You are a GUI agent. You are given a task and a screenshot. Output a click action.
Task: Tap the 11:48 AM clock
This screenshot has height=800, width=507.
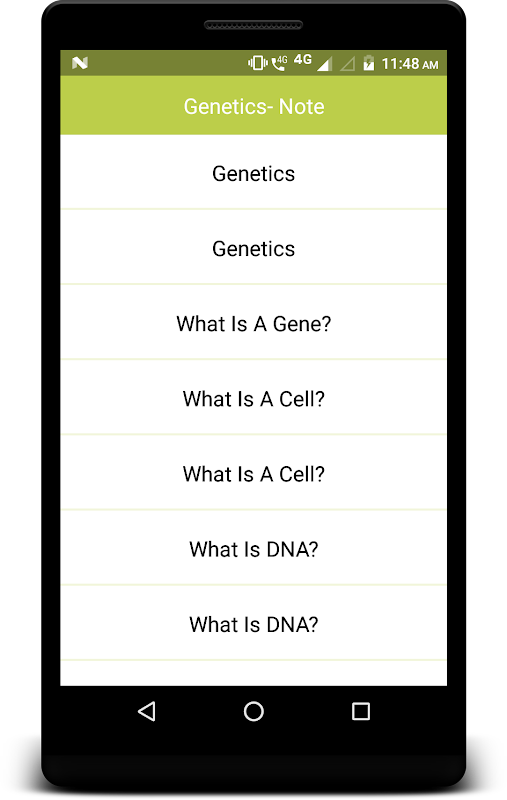click(410, 64)
